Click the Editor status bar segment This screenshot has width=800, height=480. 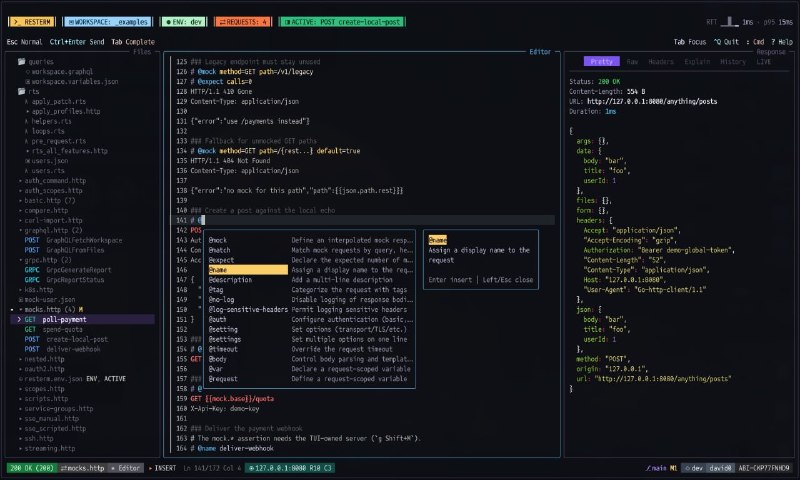(126, 468)
